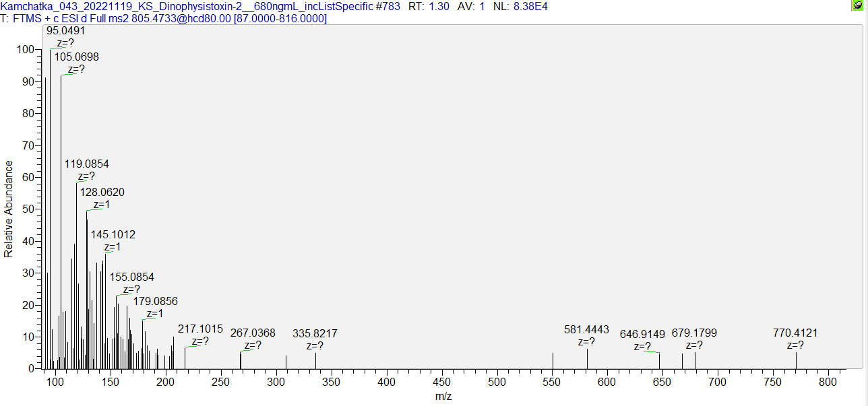The height and width of the screenshot is (406, 868).
Task: Click the Relative Abundance y-axis title
Action: pos(9,209)
